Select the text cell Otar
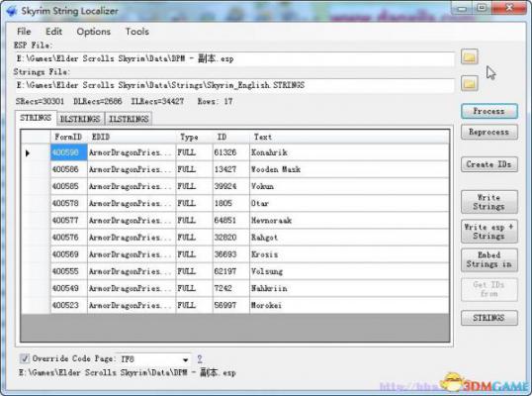The width and height of the screenshot is (532, 396). point(349,203)
